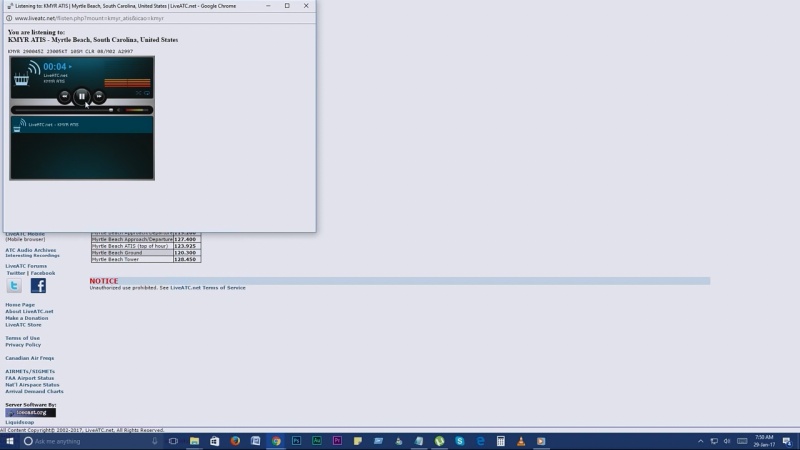This screenshot has height=450, width=800.
Task: Open the Canadian Air Freqs link
Action: 30,358
